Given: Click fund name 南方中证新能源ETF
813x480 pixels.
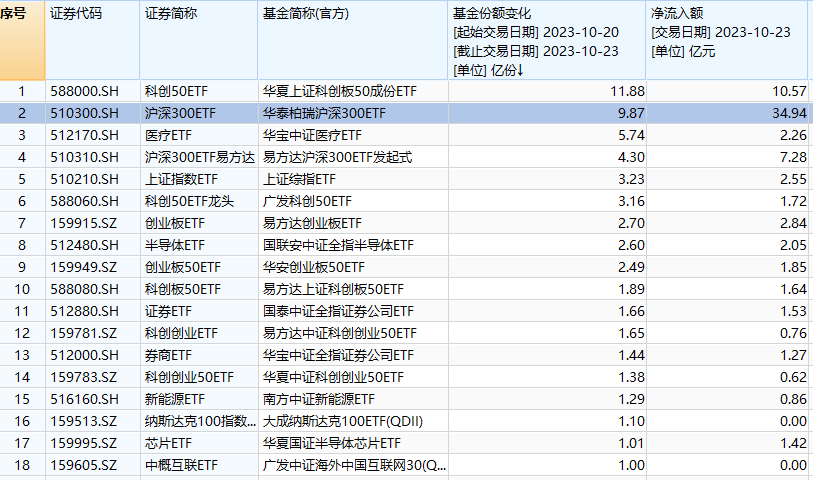Looking at the screenshot, I should (318, 400).
